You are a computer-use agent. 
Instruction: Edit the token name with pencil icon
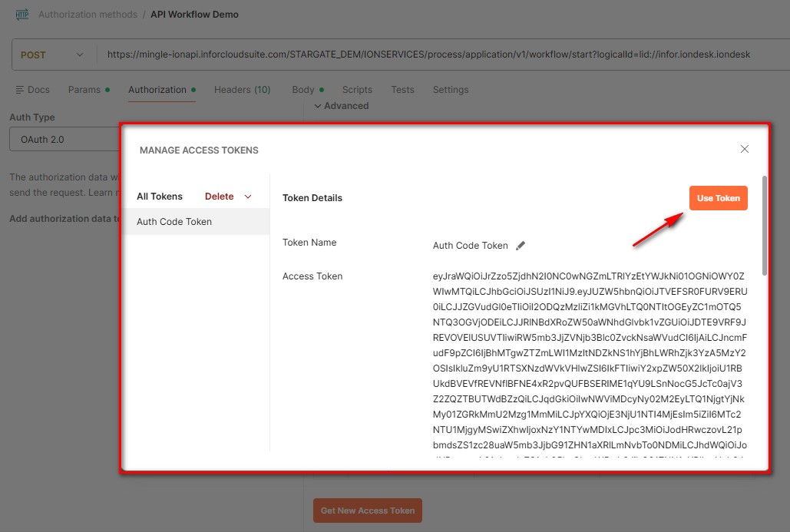(521, 246)
